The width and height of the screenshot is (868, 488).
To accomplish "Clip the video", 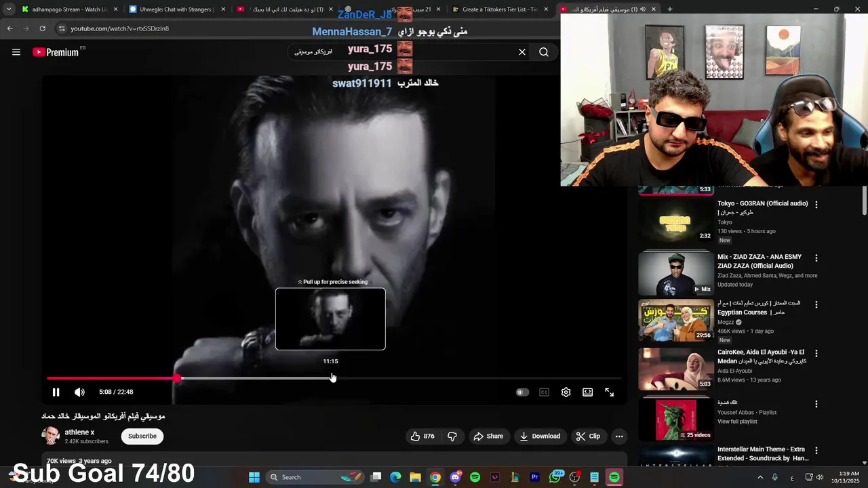I will pos(588,436).
